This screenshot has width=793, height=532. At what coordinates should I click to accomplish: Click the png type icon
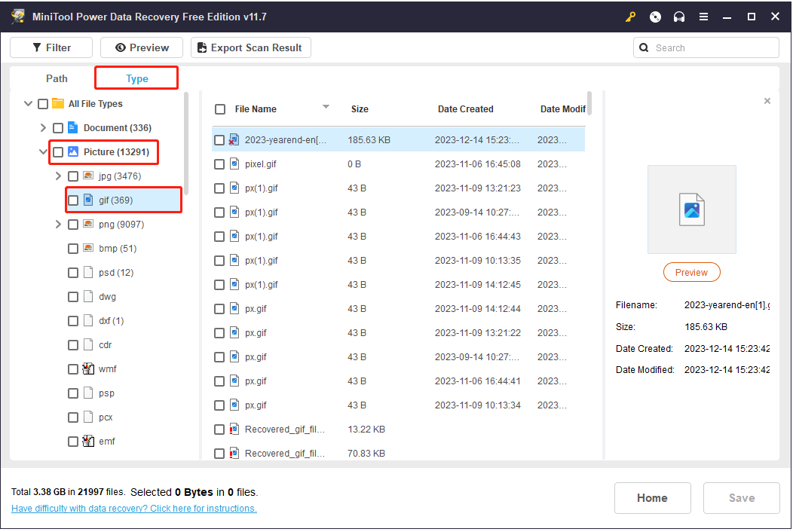click(x=88, y=224)
